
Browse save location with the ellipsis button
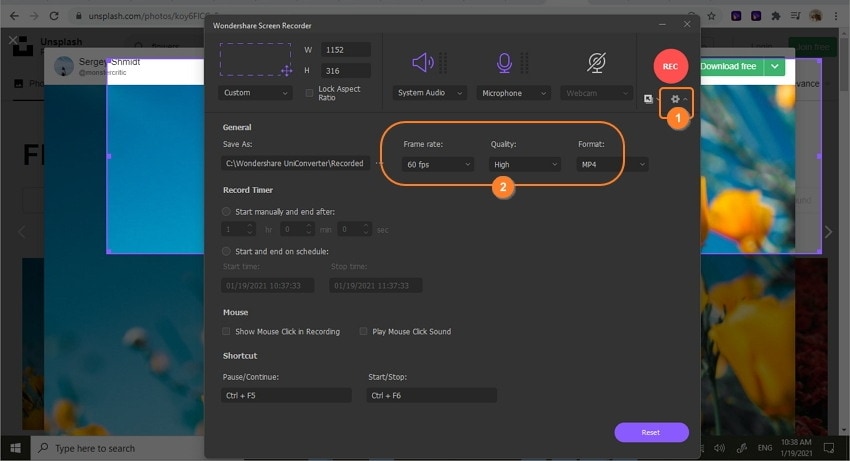(379, 163)
